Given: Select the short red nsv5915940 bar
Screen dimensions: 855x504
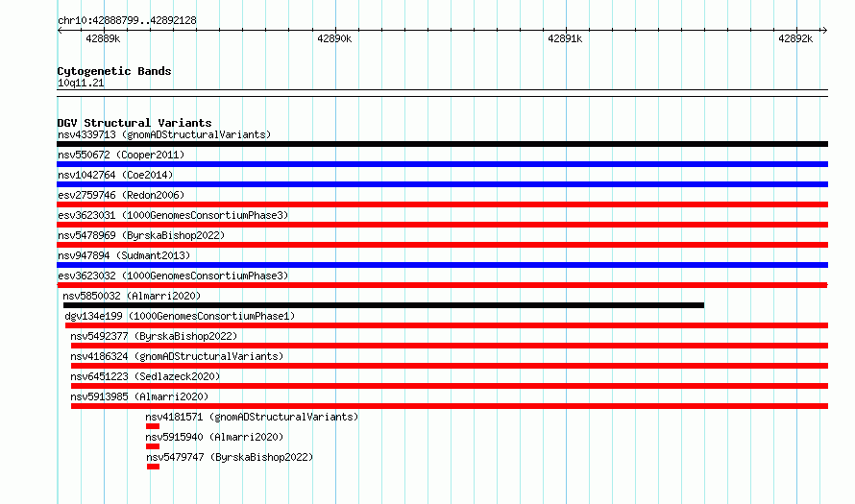Looking at the screenshot, I should [x=153, y=446].
